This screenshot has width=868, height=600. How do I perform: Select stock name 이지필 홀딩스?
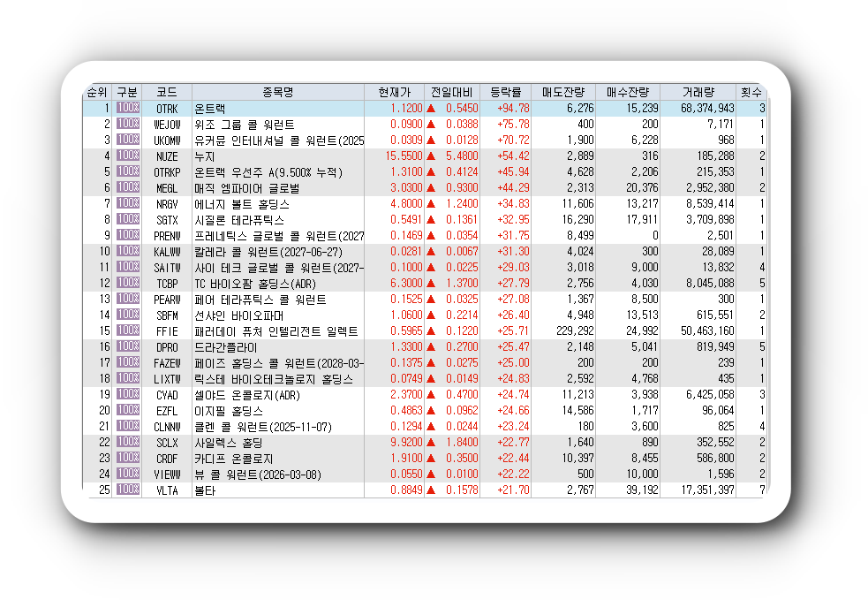point(229,412)
